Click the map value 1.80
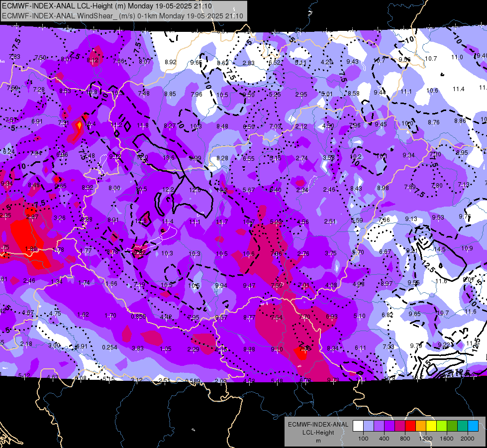Image resolution: width=487 pixels, height=448 pixels. click(x=31, y=249)
